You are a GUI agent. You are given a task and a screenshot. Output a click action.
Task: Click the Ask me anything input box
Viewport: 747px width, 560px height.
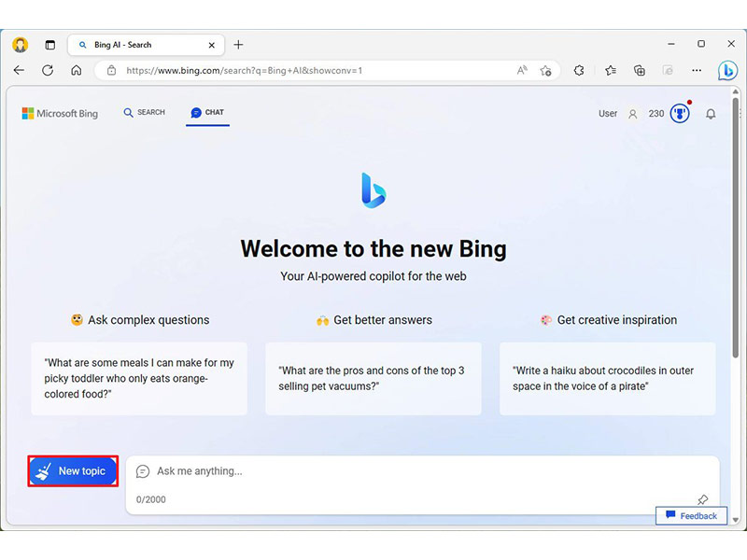coord(422,484)
